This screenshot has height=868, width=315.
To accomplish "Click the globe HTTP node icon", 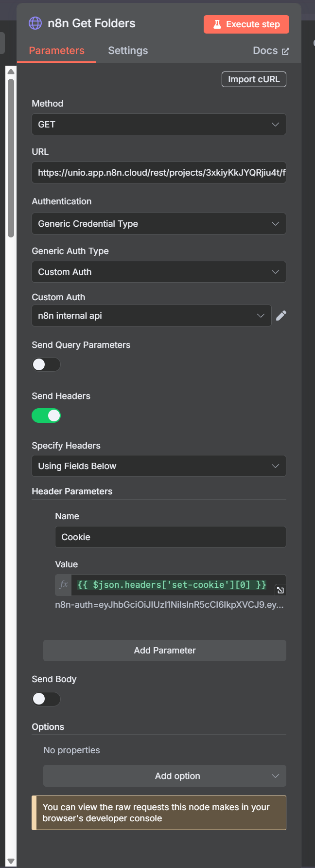I will pos(35,23).
